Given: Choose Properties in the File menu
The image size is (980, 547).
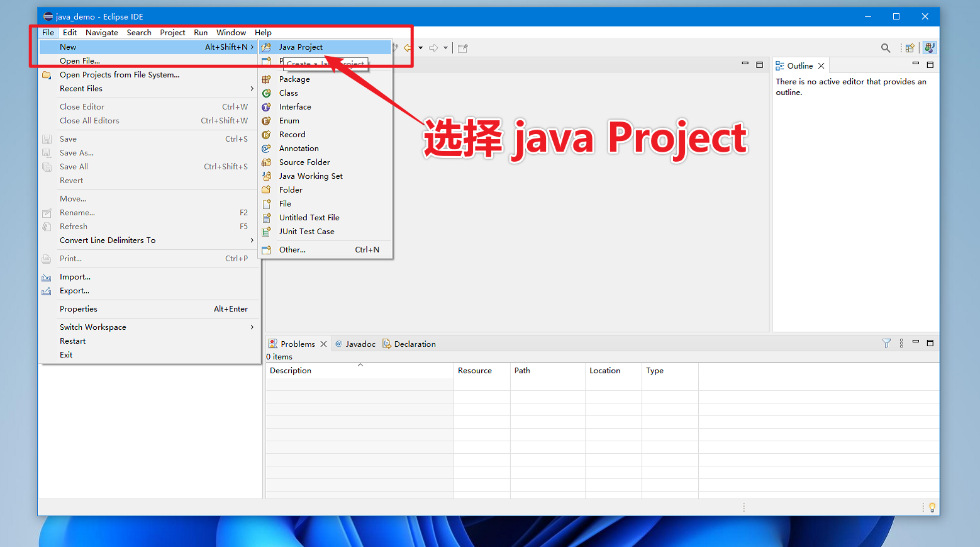Looking at the screenshot, I should point(149,309).
